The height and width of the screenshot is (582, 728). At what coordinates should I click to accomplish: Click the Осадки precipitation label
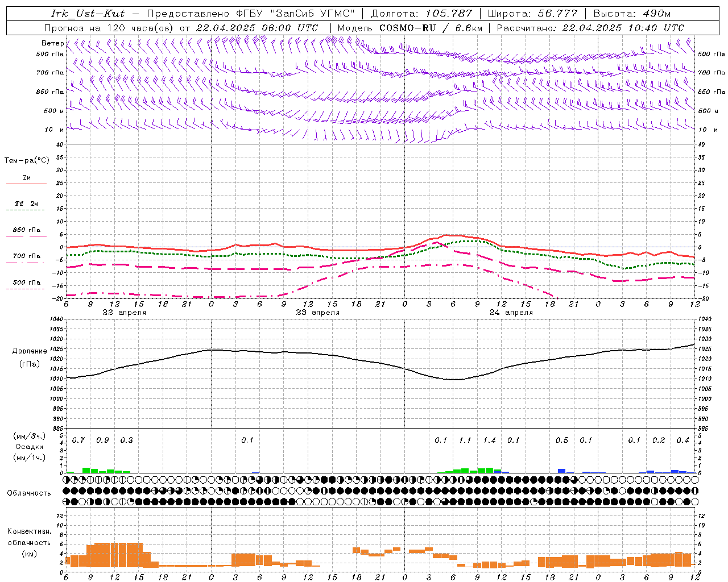tap(30, 447)
